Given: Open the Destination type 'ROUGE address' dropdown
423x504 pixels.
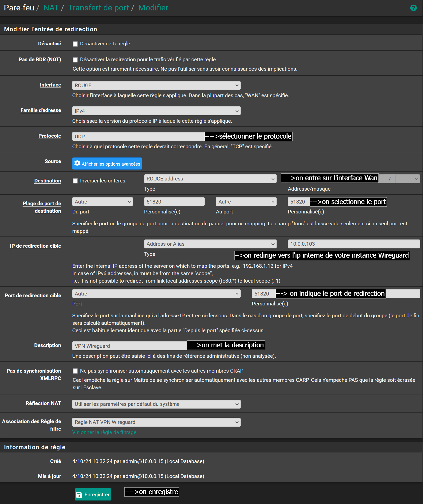Looking at the screenshot, I should (x=210, y=179).
